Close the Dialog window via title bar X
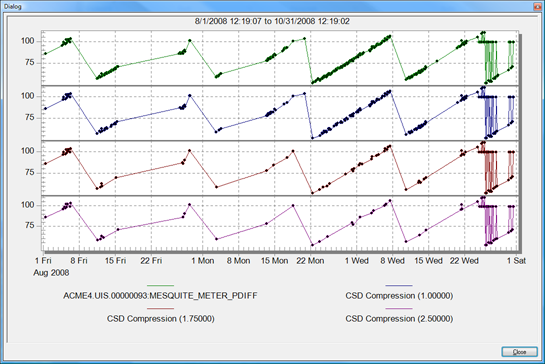 537,6
